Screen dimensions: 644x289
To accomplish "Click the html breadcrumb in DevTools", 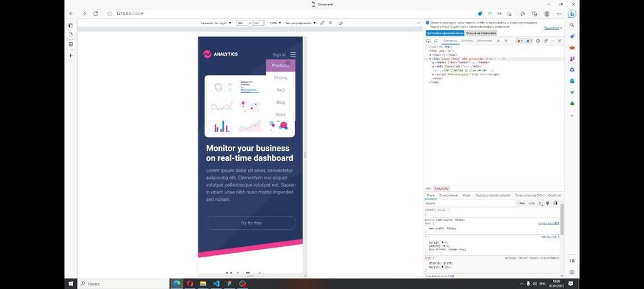I will coord(428,189).
